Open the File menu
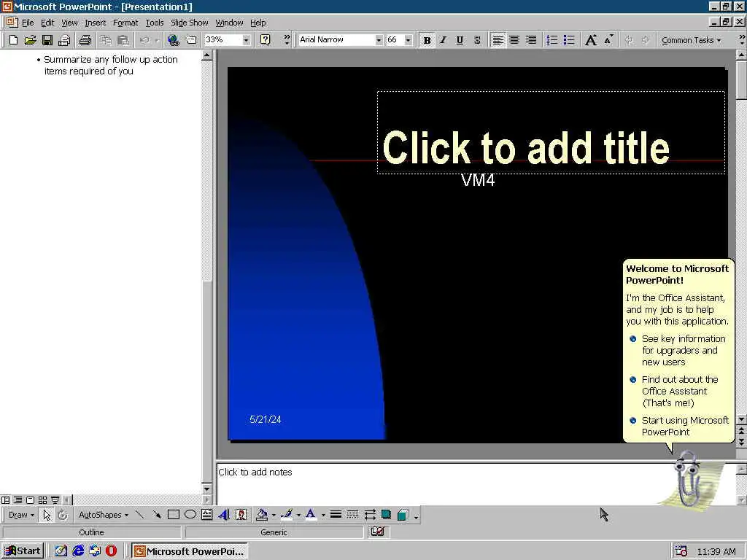Viewport: 747px width, 560px height. click(28, 23)
